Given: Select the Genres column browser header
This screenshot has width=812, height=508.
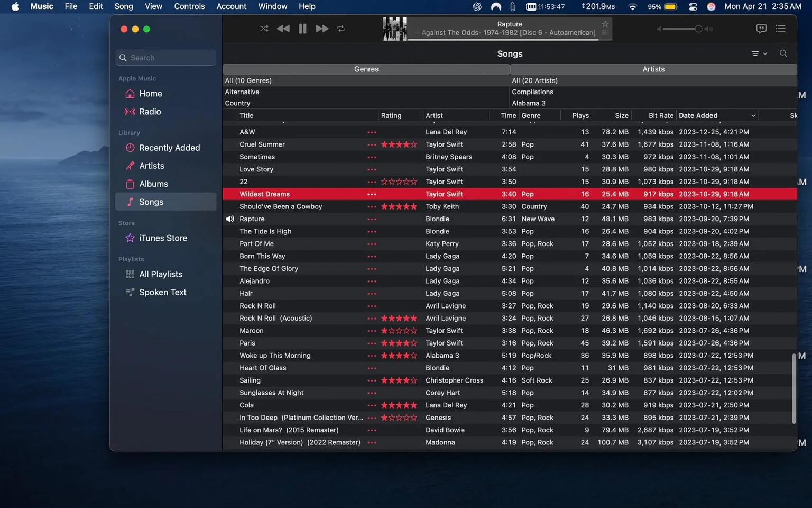Looking at the screenshot, I should coord(366,69).
